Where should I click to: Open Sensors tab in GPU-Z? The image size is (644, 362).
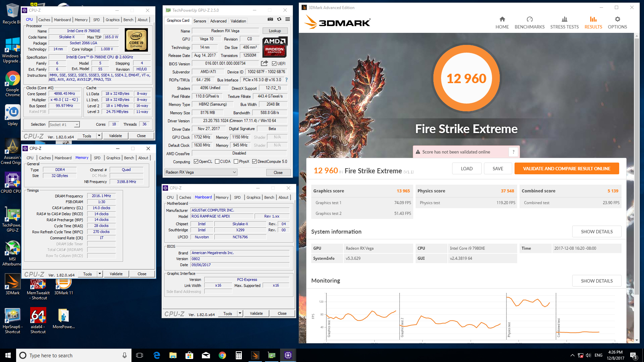tap(200, 21)
